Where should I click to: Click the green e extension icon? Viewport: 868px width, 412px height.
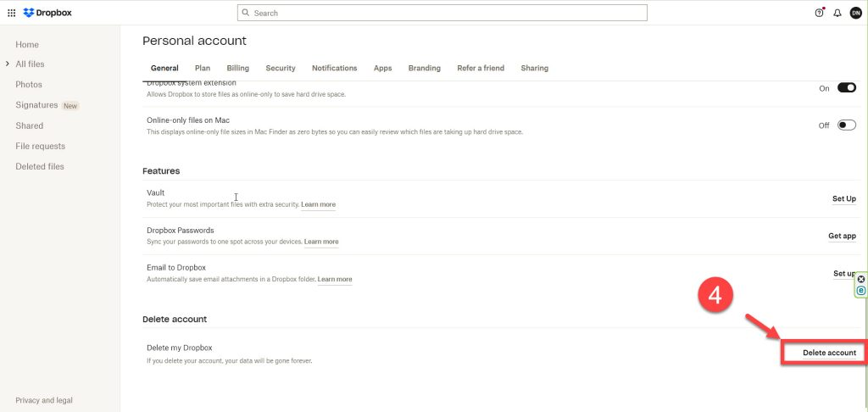tap(861, 290)
